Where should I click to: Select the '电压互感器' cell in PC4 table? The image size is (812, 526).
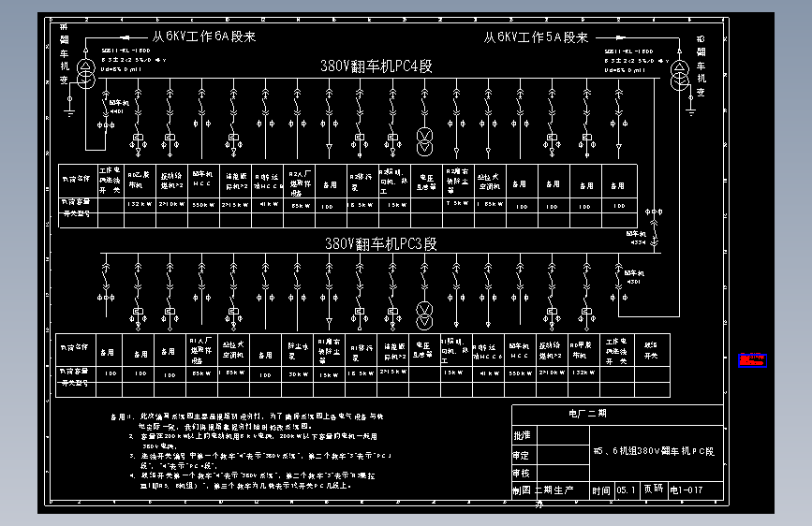[x=426, y=182]
